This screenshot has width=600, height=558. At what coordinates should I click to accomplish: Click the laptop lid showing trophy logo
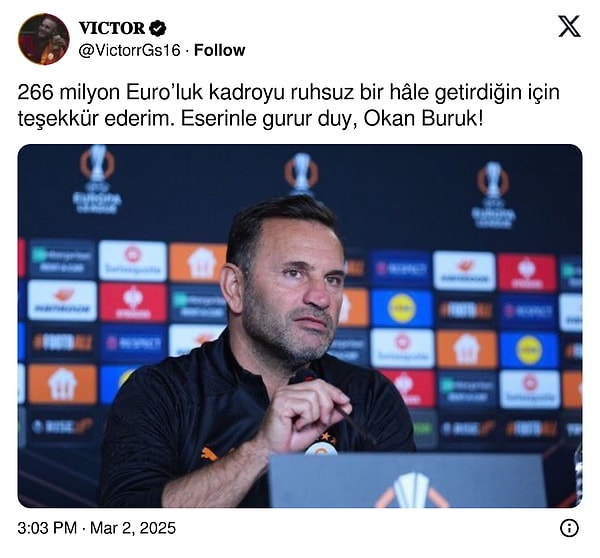click(408, 481)
